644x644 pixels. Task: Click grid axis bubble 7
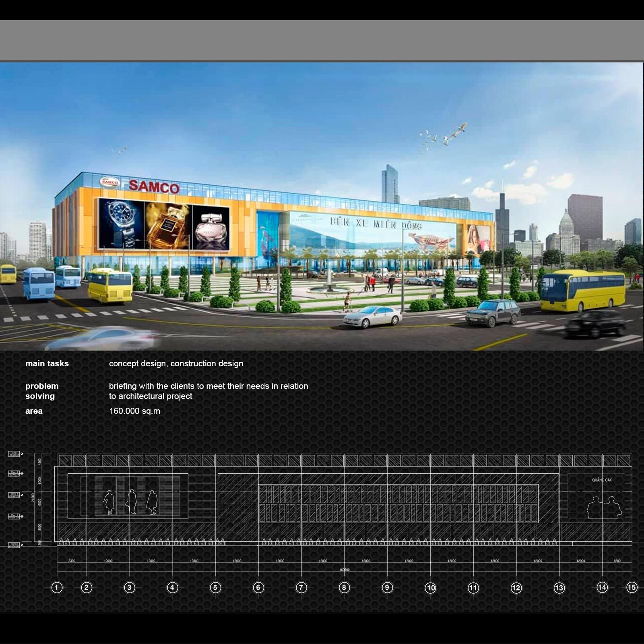301,588
